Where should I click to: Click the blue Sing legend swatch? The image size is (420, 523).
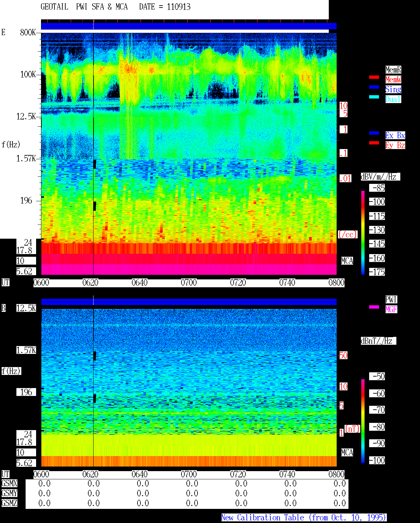point(374,87)
